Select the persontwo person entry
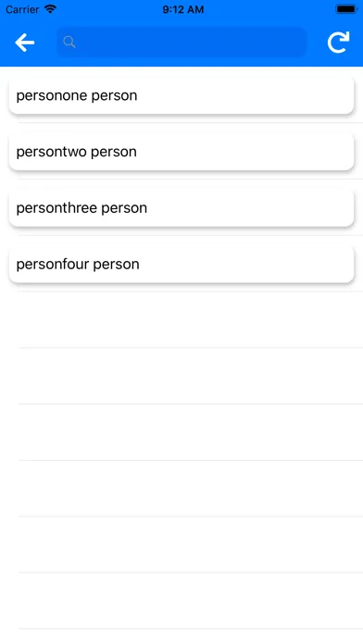363x644 pixels. (181, 152)
